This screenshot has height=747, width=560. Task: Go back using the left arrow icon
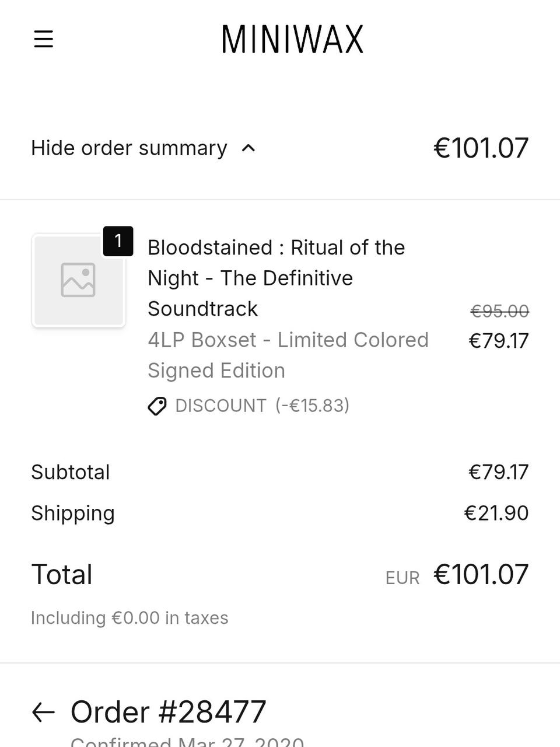[x=43, y=712]
